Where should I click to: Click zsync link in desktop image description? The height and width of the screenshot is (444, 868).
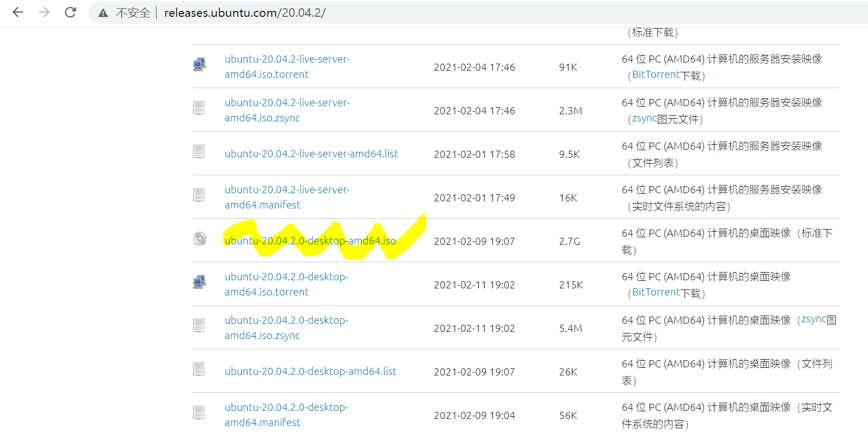point(814,319)
